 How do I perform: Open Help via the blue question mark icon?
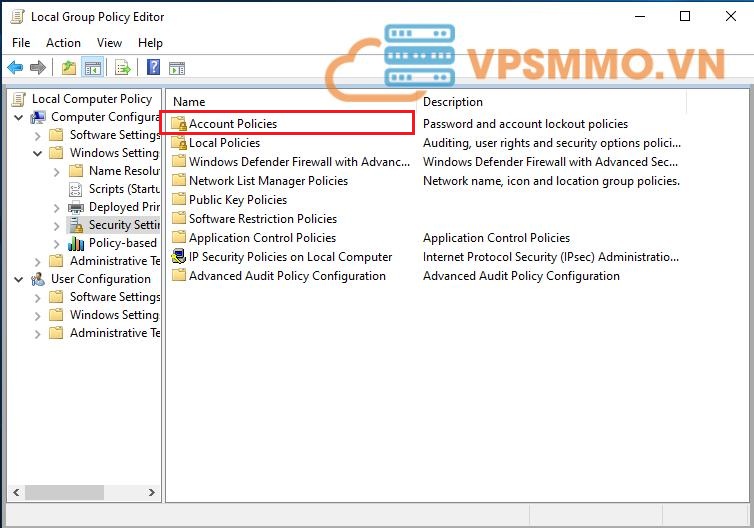[x=153, y=67]
